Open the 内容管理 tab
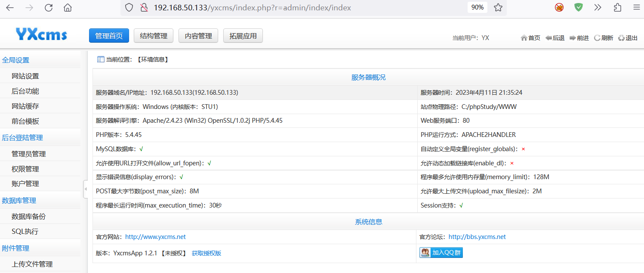Image resolution: width=644 pixels, height=273 pixels. (198, 36)
